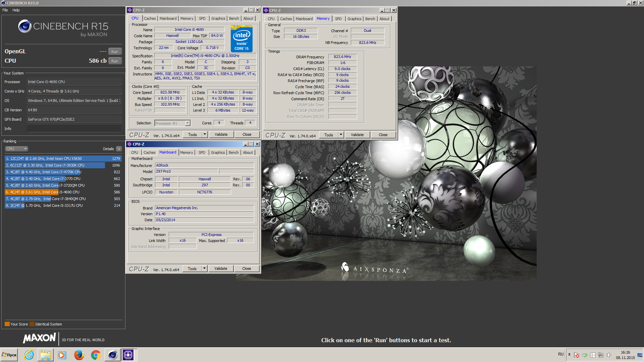The width and height of the screenshot is (644, 362).
Task: Run the CPU benchmark
Action: [115, 61]
